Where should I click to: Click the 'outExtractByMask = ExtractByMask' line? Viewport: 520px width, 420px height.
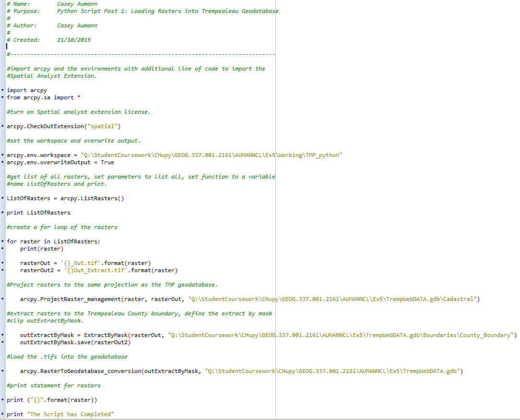(x=268, y=335)
